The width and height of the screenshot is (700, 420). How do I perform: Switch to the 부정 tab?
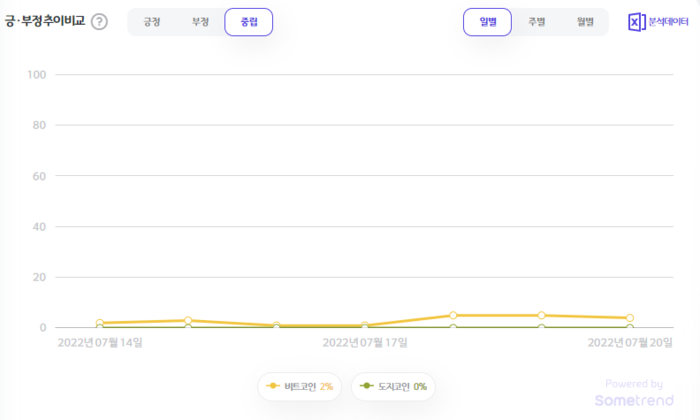click(200, 22)
